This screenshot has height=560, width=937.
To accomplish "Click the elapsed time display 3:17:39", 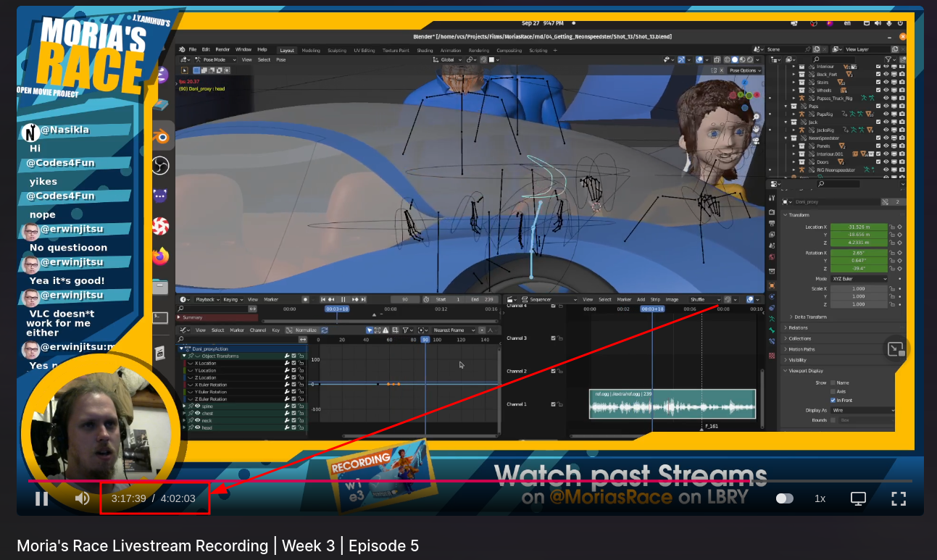I will (x=129, y=498).
